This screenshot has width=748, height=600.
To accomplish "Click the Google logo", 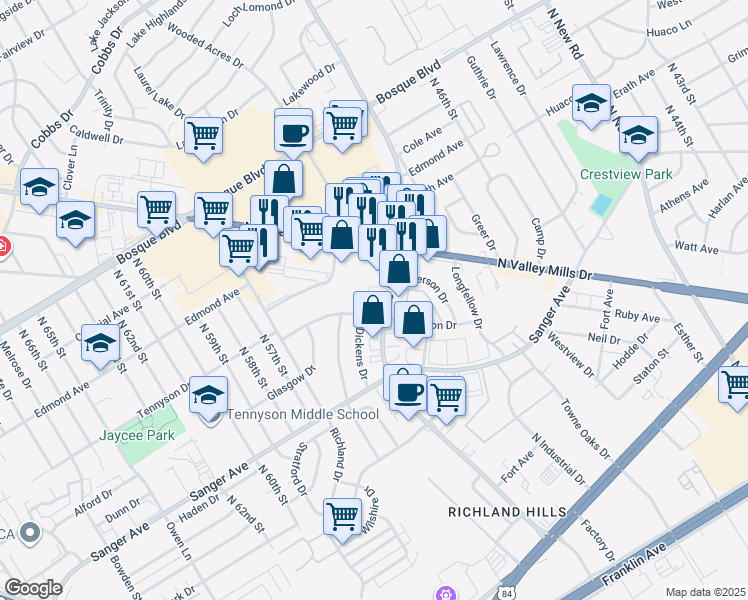I will coord(33,587).
